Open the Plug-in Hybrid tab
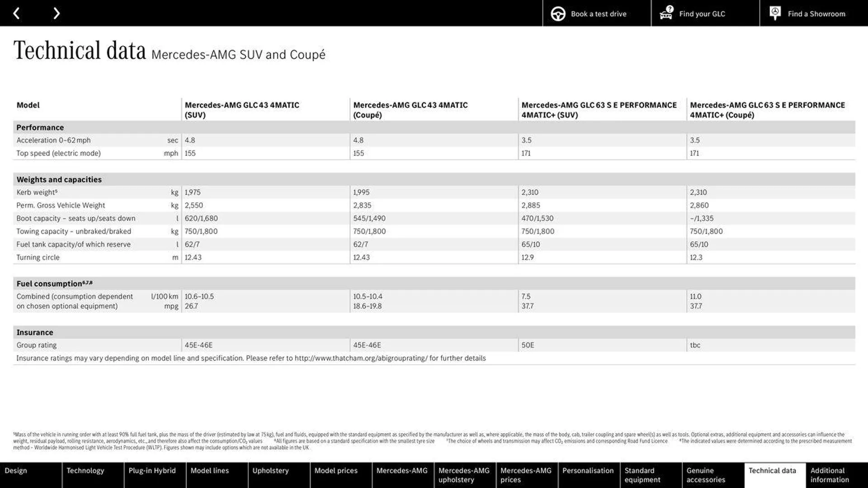Image resolution: width=868 pixels, height=488 pixels. point(155,475)
